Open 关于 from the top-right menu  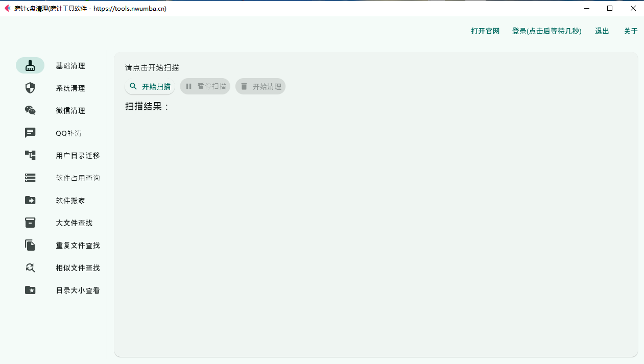631,31
